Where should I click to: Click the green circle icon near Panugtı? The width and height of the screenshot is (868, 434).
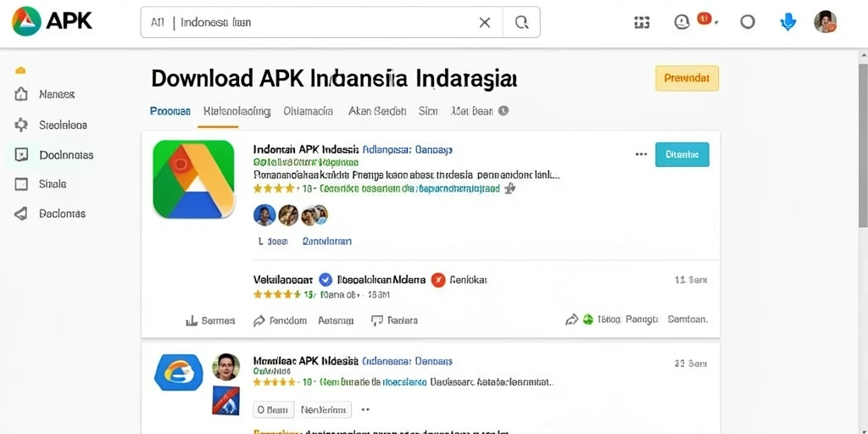[588, 320]
